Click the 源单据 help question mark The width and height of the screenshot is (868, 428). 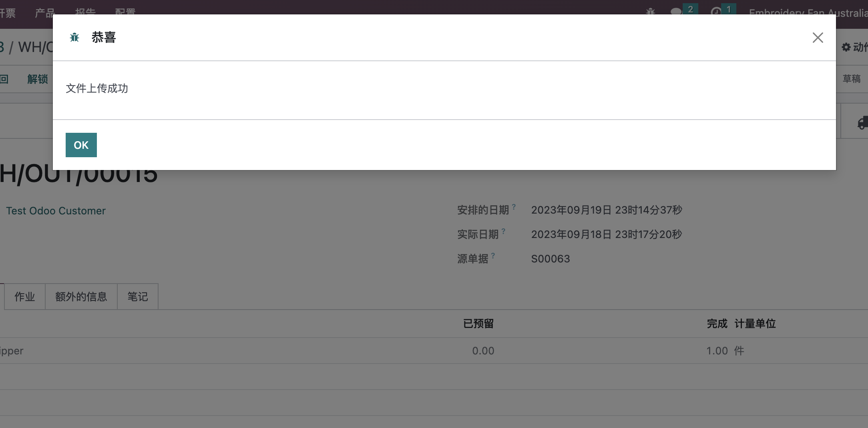click(x=493, y=255)
